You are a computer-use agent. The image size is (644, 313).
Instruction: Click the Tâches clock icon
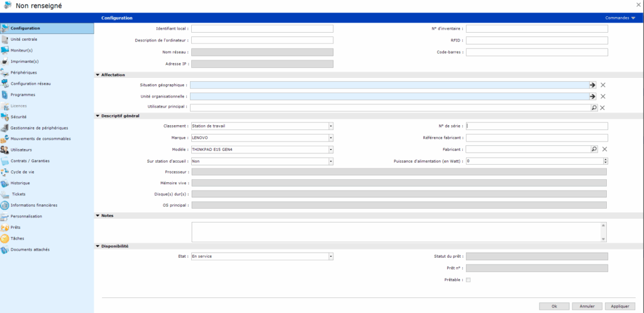pyautogui.click(x=5, y=238)
